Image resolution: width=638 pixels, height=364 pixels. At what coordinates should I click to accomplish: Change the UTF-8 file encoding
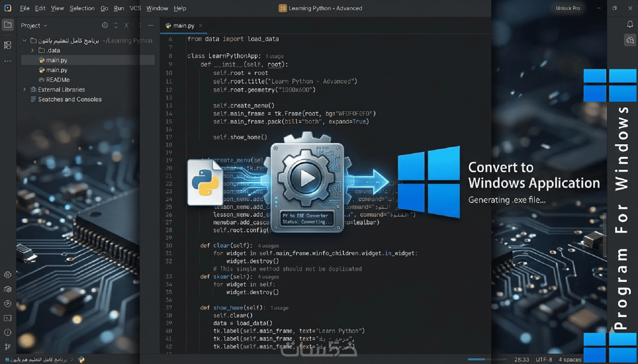coord(544,359)
